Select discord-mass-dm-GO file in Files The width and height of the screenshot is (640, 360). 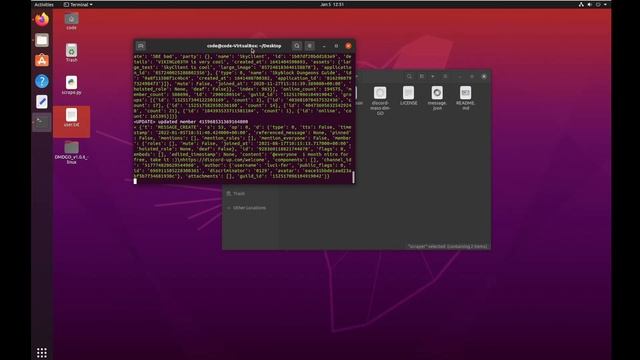(x=380, y=100)
